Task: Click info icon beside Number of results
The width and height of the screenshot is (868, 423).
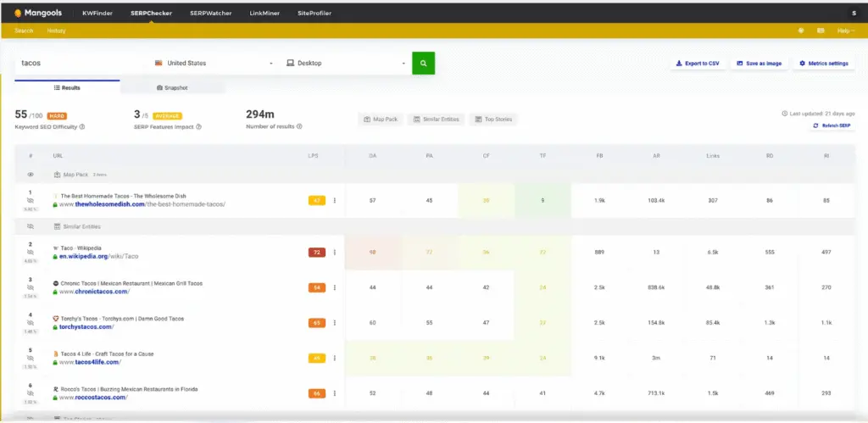Action: [x=299, y=127]
